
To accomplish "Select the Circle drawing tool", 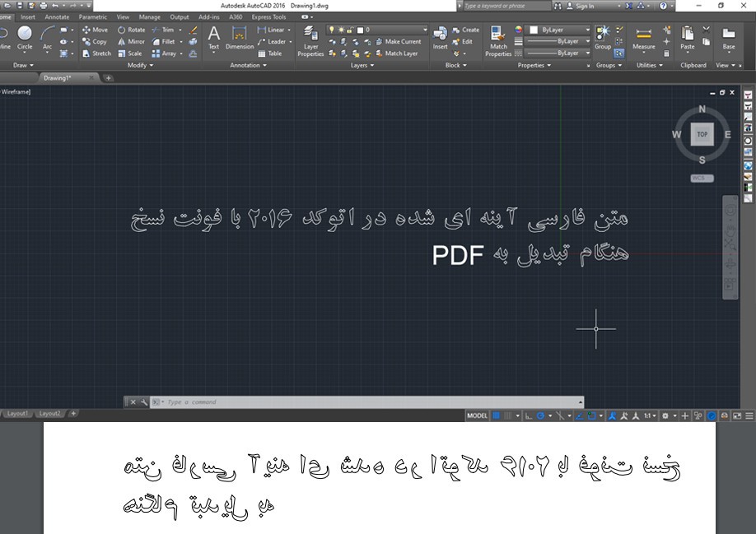I will [25, 38].
